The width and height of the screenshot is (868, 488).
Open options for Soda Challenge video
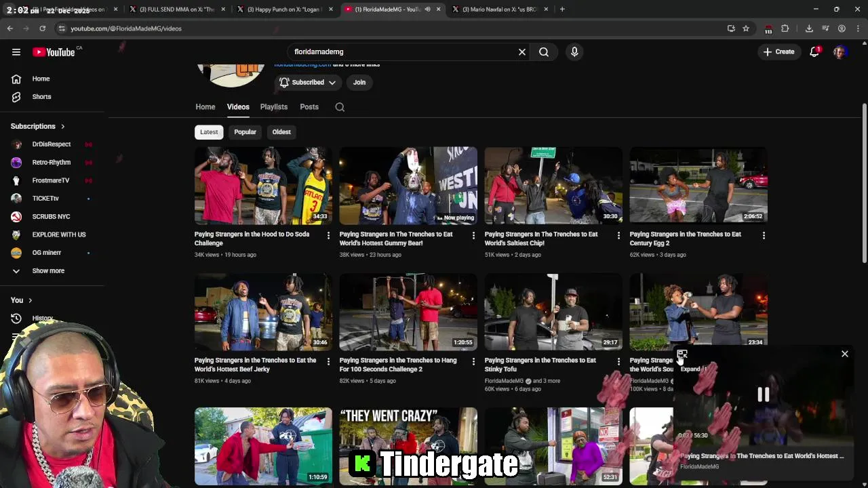[328, 236]
